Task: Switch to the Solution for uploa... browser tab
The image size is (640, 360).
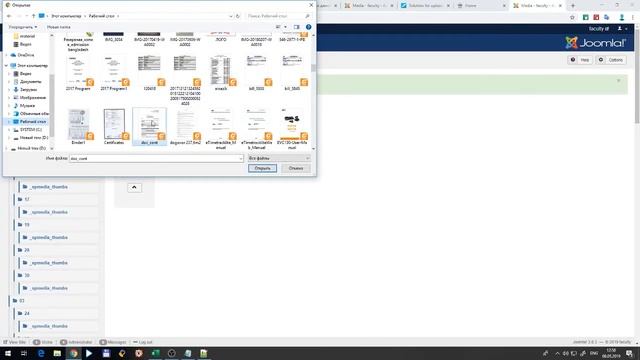Action: [425, 6]
